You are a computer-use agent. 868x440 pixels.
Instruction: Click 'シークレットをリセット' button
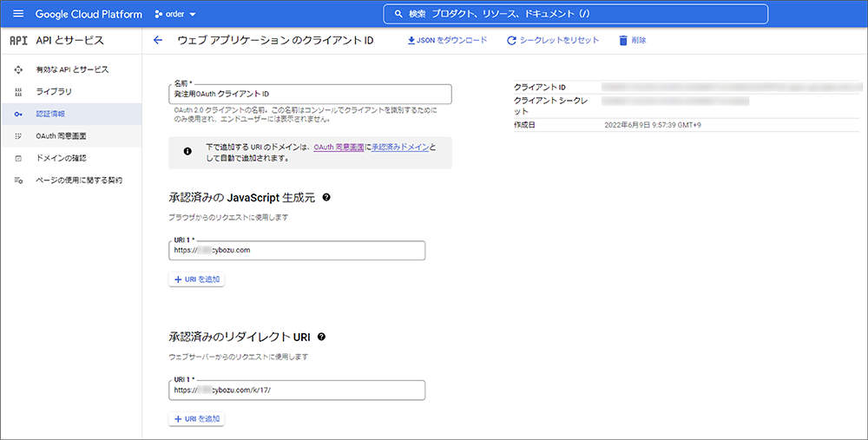pyautogui.click(x=553, y=41)
